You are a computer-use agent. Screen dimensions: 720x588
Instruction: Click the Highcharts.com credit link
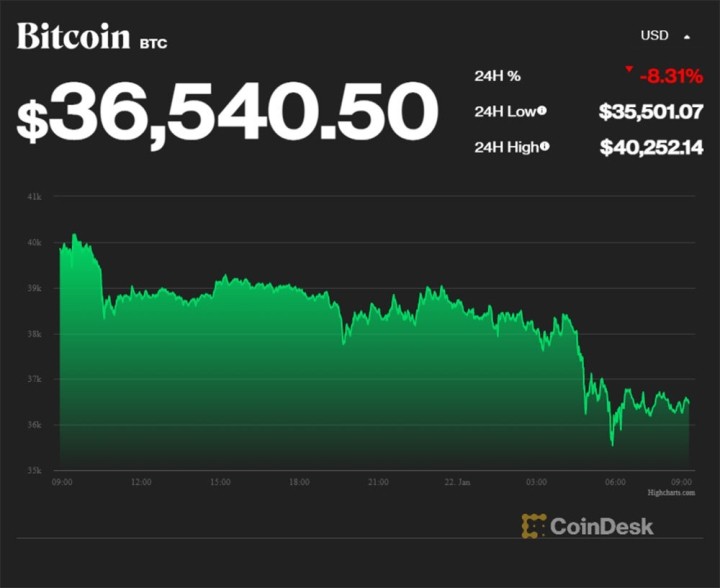pyautogui.click(x=668, y=493)
